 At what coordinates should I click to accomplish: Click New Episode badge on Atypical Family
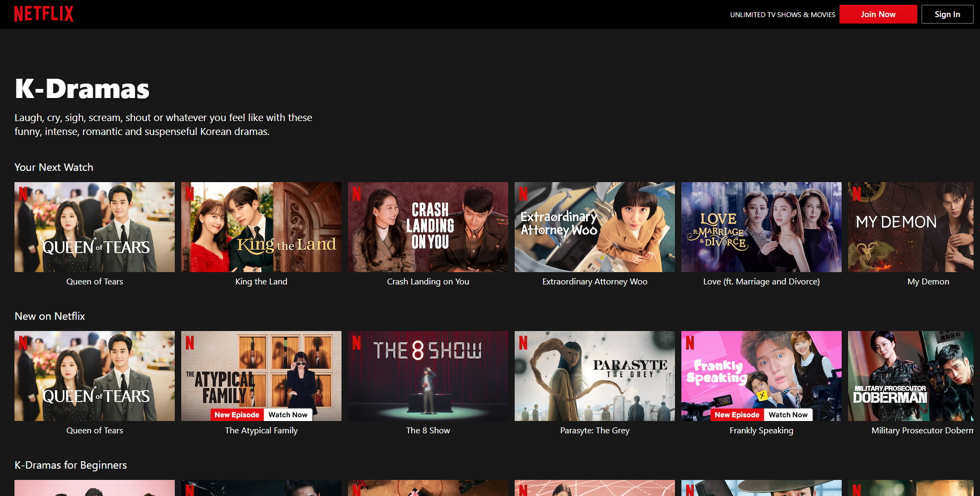236,415
